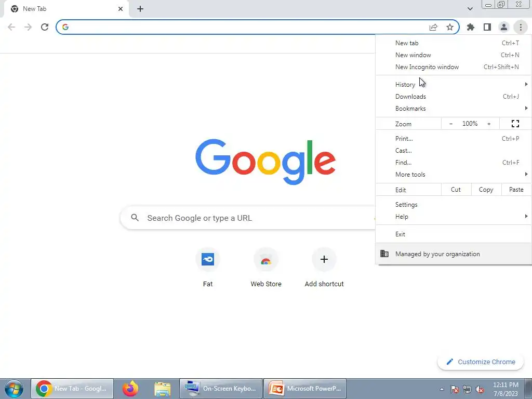Open Firefox from the taskbar
The height and width of the screenshot is (399, 532).
pos(130,389)
